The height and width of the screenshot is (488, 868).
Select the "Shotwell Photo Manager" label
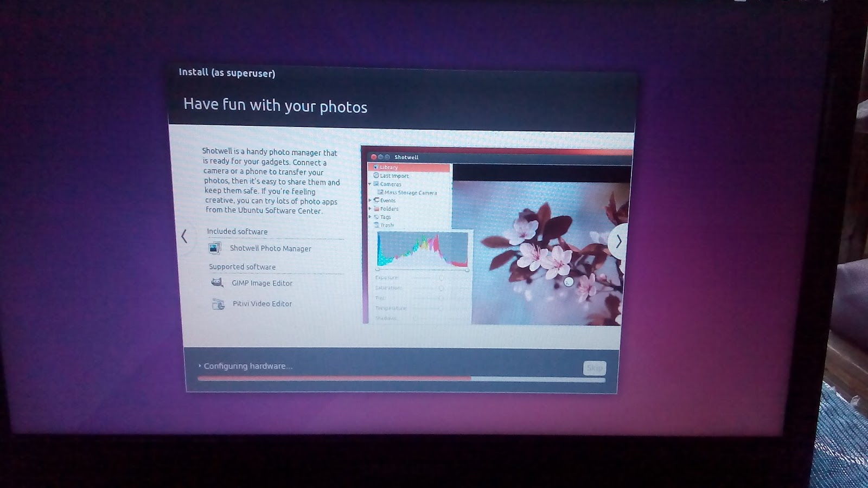(x=271, y=248)
